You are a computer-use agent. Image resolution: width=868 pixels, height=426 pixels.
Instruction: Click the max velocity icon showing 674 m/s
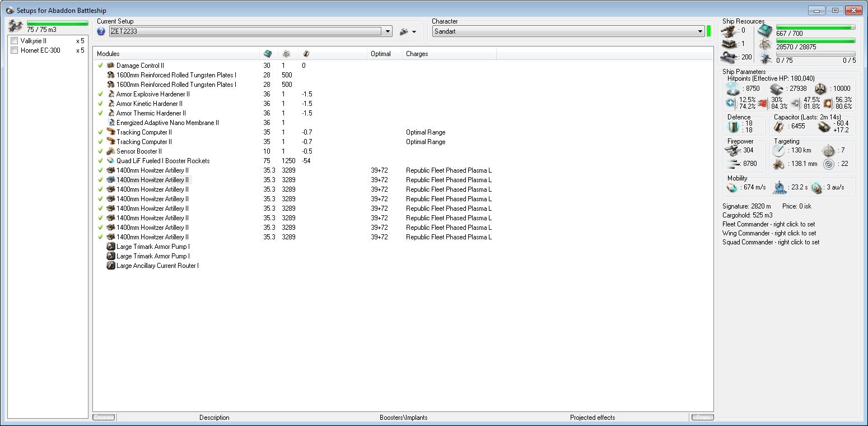click(731, 187)
